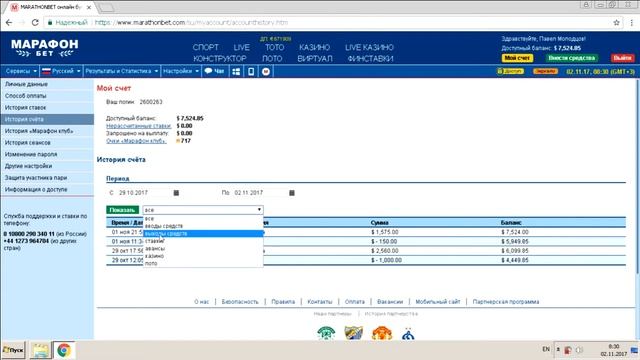Viewport: 640px width, 360px height.
Task: Click the Мой счет yellow button
Action: tap(517, 58)
